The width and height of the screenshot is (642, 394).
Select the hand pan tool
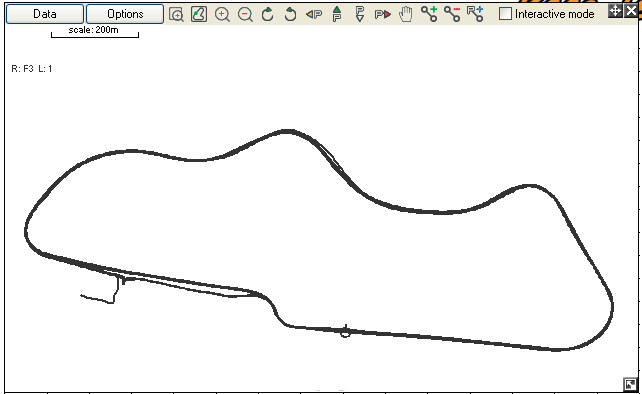click(405, 14)
